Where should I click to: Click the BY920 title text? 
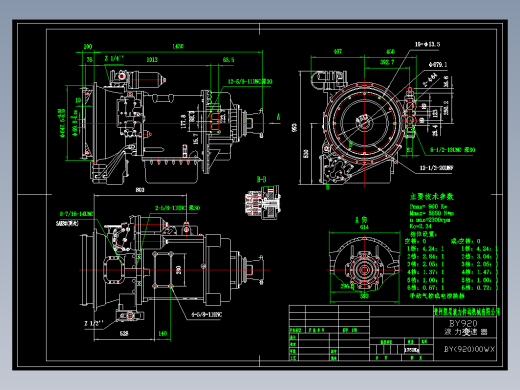pos(463,323)
